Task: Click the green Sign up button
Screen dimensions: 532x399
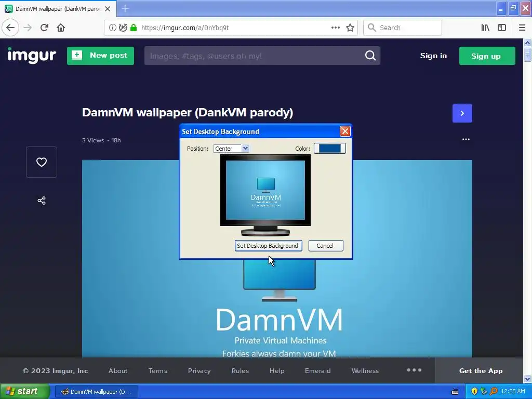Action: [487, 56]
